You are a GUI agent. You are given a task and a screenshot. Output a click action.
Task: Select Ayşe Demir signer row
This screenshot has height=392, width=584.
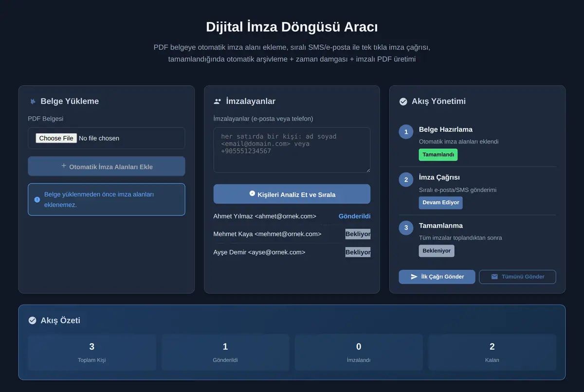(x=292, y=252)
